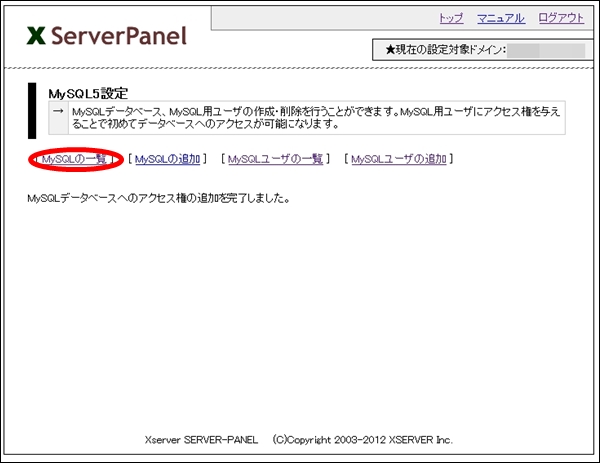Click the Xserver SERVER-PANEL copyright footer text
This screenshot has width=600, height=463.
click(299, 440)
